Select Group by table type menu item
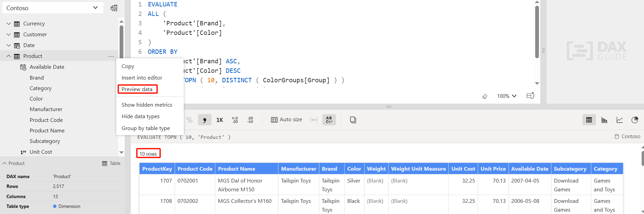The height and width of the screenshot is (214, 644). (x=150, y=128)
